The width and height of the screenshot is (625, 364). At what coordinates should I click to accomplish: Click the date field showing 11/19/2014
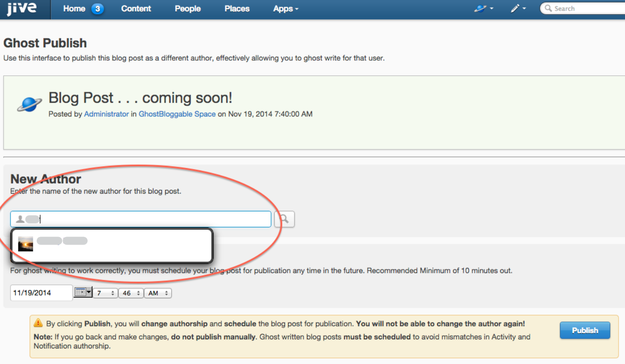click(41, 293)
